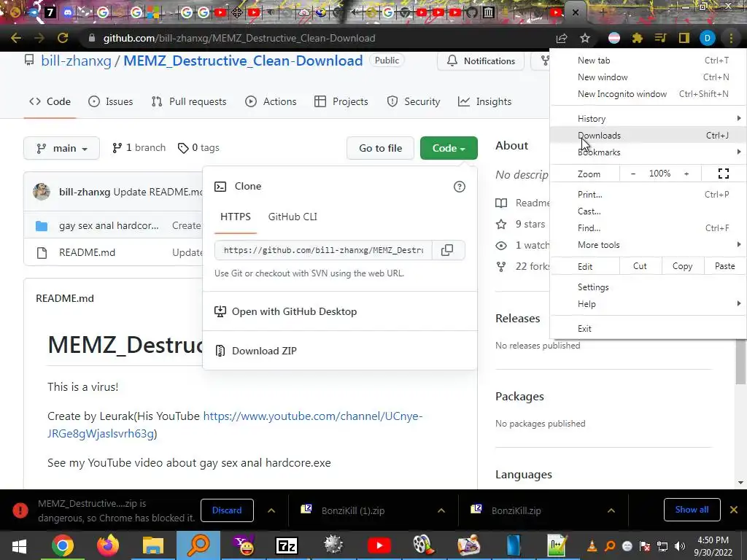Image resolution: width=747 pixels, height=560 pixels.
Task: Open Settings from the Chrome menu
Action: click(x=648, y=287)
